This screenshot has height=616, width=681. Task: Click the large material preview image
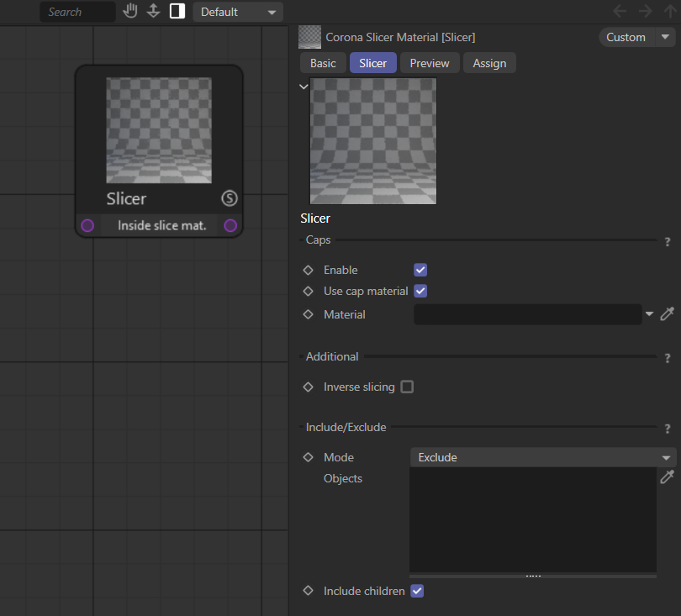click(373, 141)
